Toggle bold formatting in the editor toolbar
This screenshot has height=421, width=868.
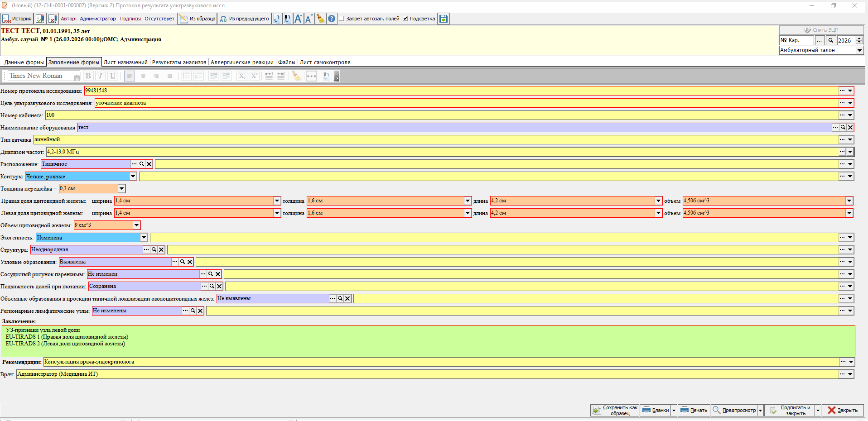(88, 76)
